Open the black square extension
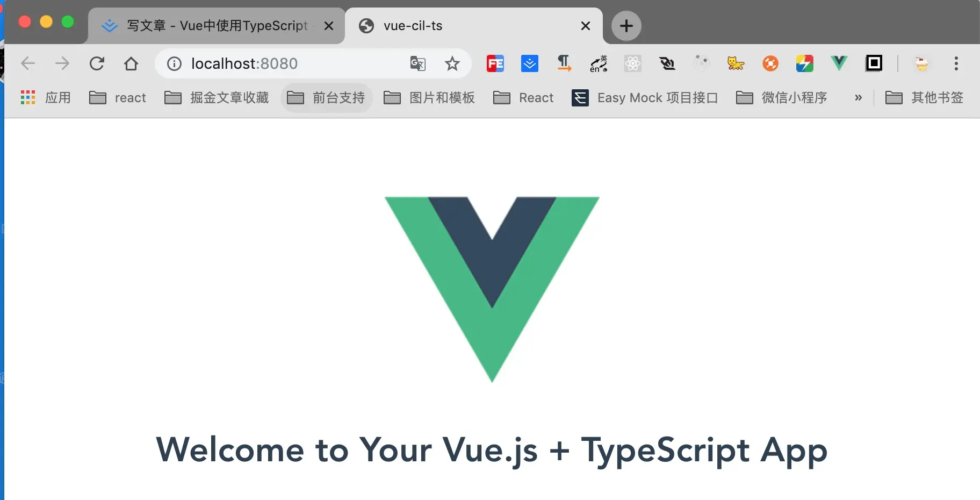Viewport: 980px width, 500px height. tap(874, 63)
